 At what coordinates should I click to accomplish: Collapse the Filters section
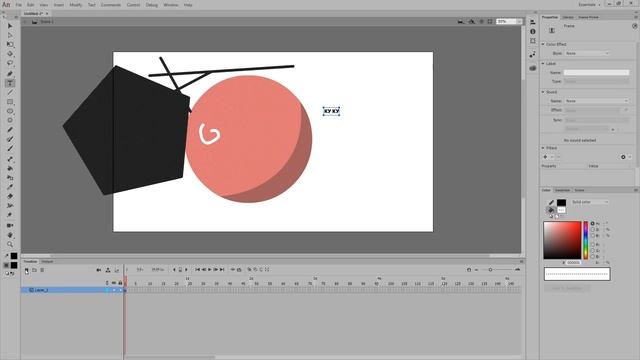pyautogui.click(x=543, y=148)
